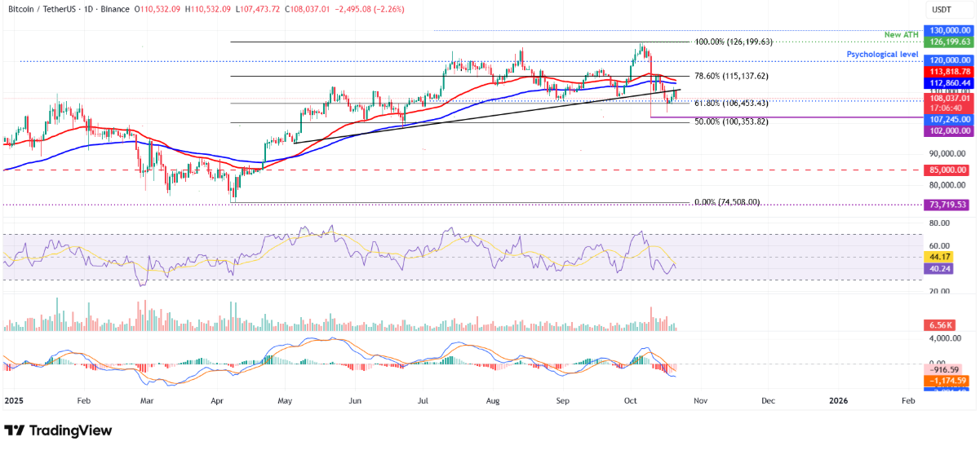The height and width of the screenshot is (450, 980).
Task: Select the blue 112,860.44 moving average price label
Action: 948,83
